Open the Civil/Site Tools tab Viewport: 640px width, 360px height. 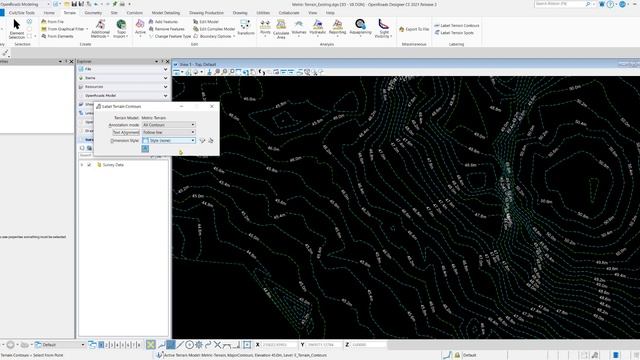click(22, 13)
